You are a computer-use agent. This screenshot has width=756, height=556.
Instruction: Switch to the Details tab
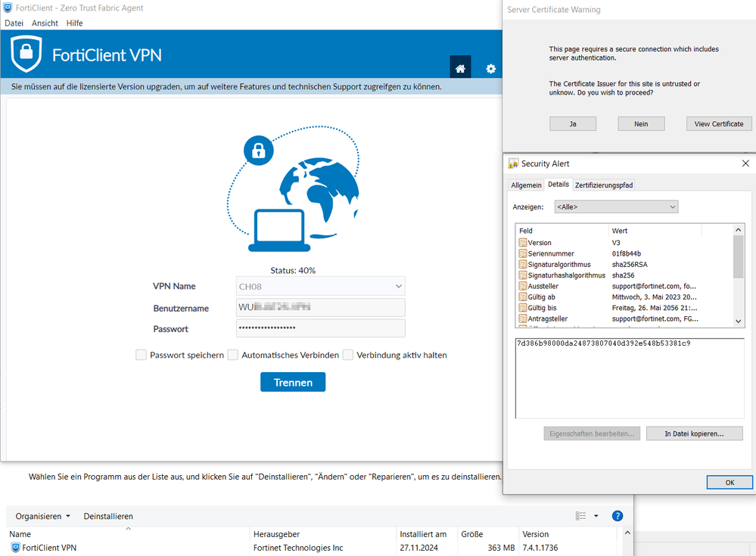[x=558, y=184]
